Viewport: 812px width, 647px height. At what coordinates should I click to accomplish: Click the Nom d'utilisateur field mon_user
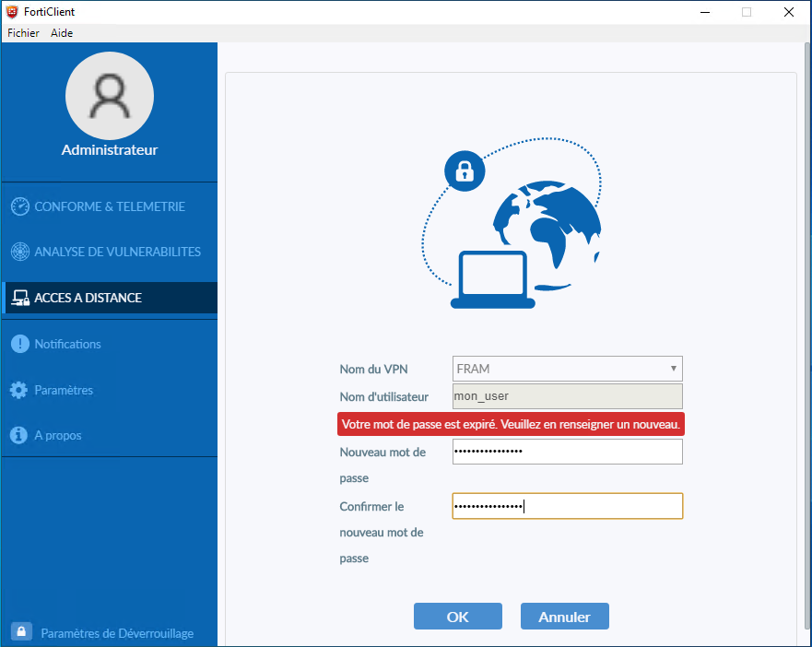568,396
